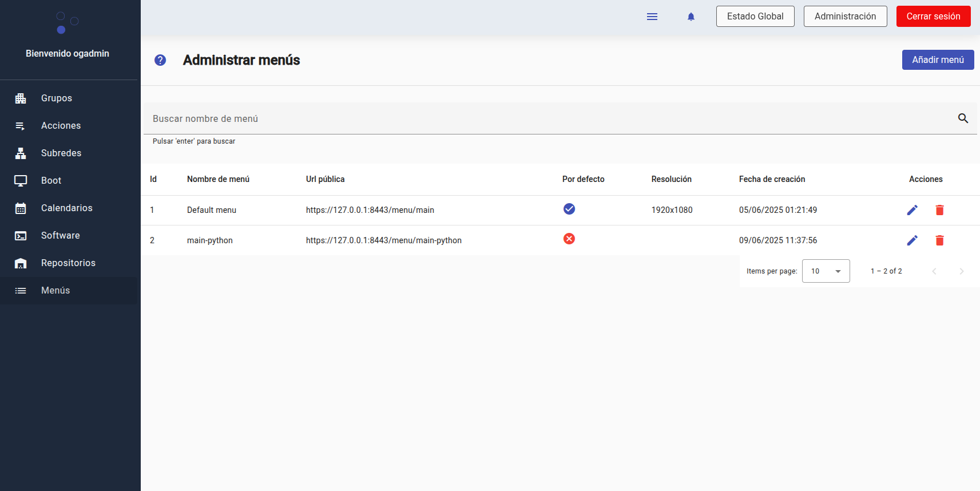Delete the main-python menu entry
980x491 pixels.
(x=939, y=240)
